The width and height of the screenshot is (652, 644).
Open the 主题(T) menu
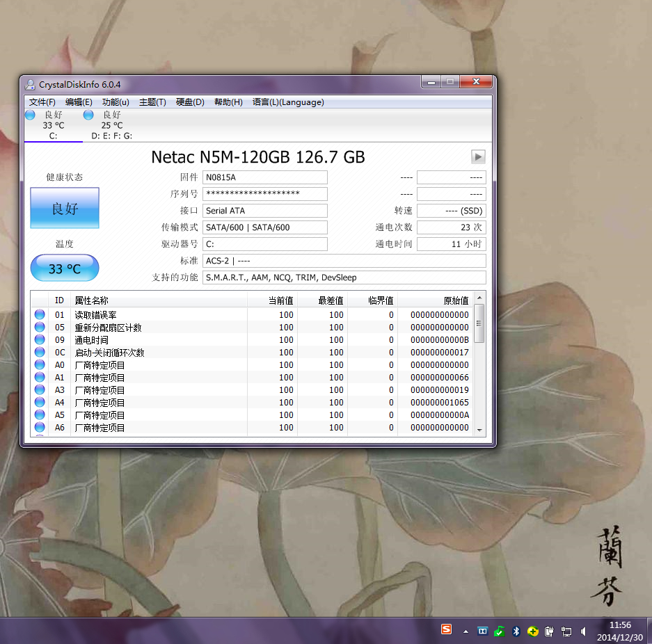[152, 102]
